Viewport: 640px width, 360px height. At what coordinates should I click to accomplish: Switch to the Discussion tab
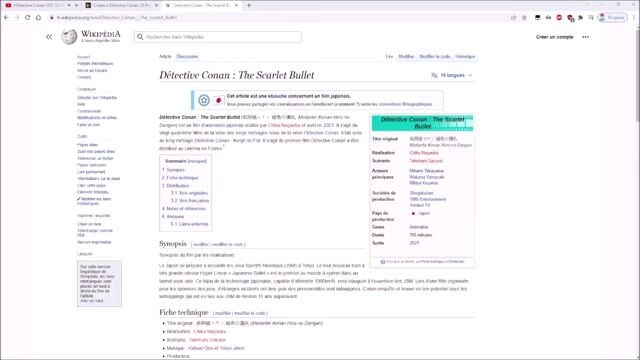187,56
